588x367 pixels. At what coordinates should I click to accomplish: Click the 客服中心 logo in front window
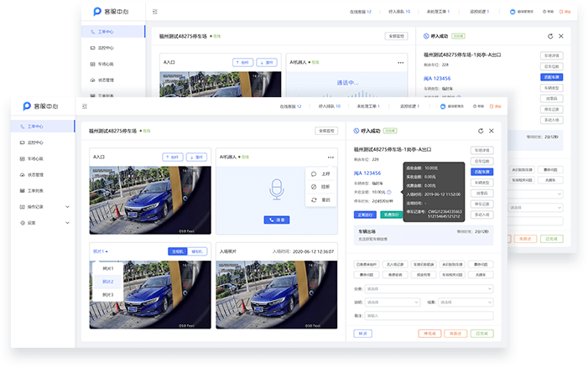(40, 106)
